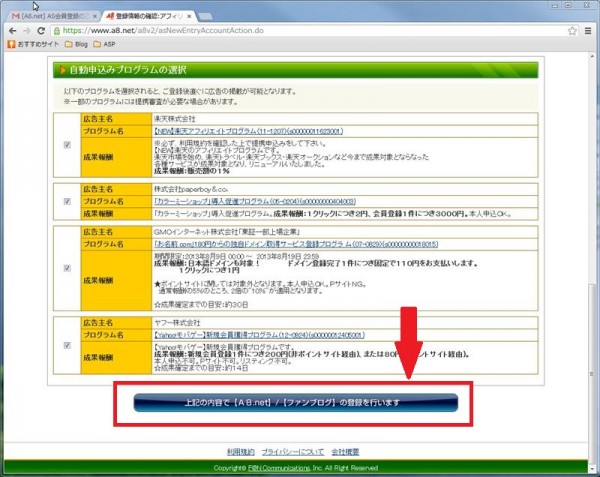
Task: Toggle the 楽天株式会社 program checkbox
Action: 66,145
